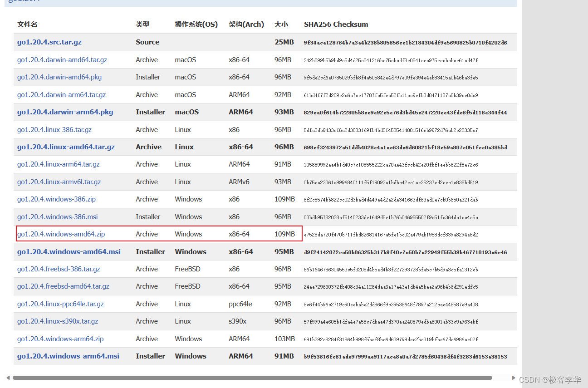Click the 文件名 column header
This screenshot has height=388, width=588.
(27, 25)
